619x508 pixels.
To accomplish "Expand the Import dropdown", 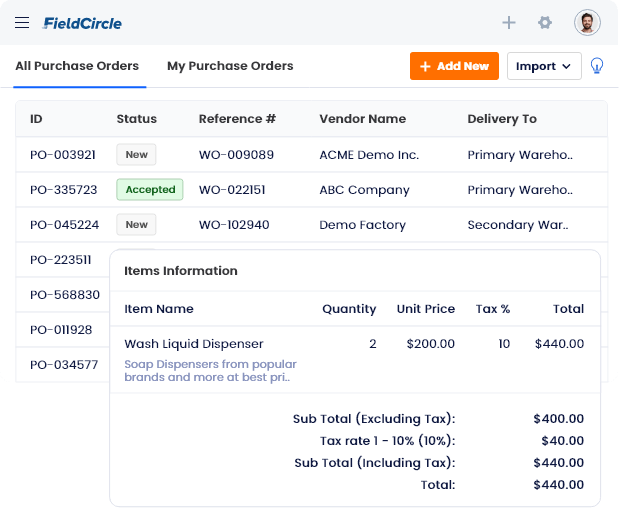I will click(x=544, y=66).
